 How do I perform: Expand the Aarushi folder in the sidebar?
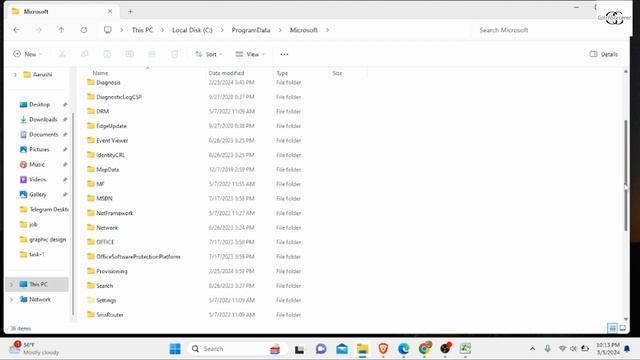[15, 74]
